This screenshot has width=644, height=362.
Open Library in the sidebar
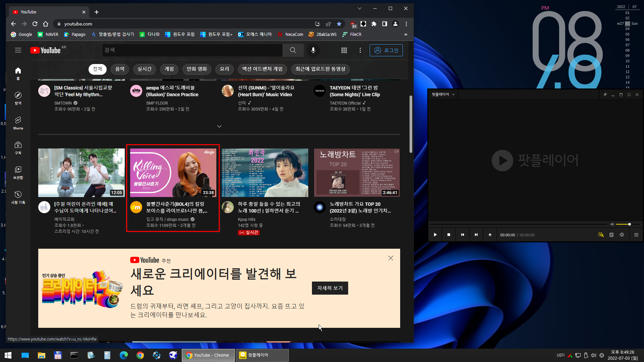(x=18, y=173)
